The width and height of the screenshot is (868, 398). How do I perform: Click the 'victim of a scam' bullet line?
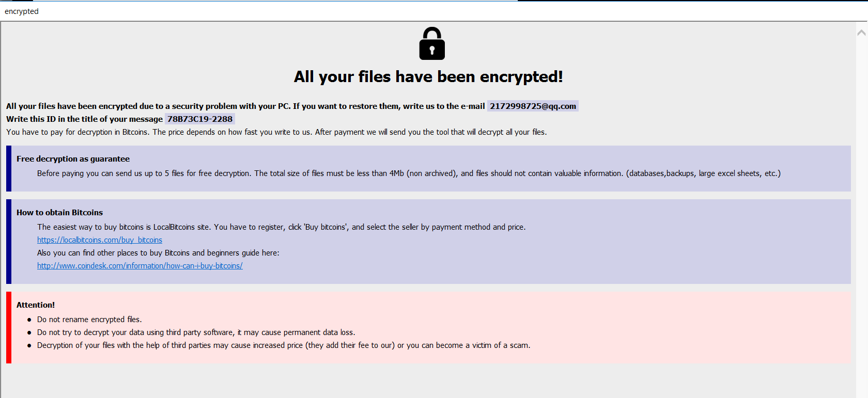coord(283,345)
